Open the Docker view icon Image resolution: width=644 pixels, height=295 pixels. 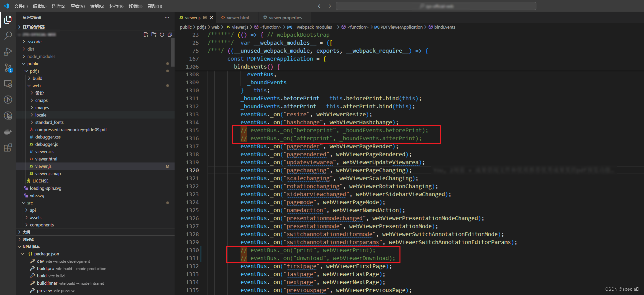(8, 132)
